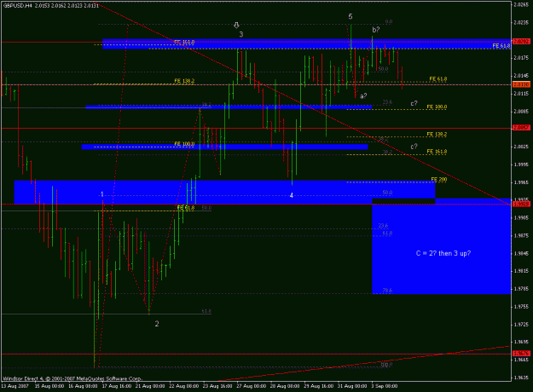
Task: Click the 13 Aug 2007 date label
Action: [x=15, y=386]
